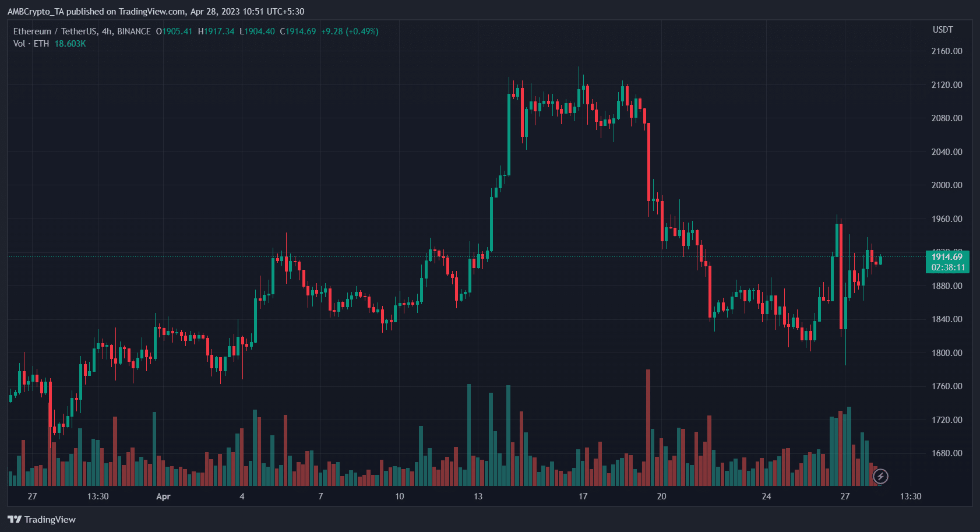Click the 2120.00 price axis label
980x532 pixels.
947,85
